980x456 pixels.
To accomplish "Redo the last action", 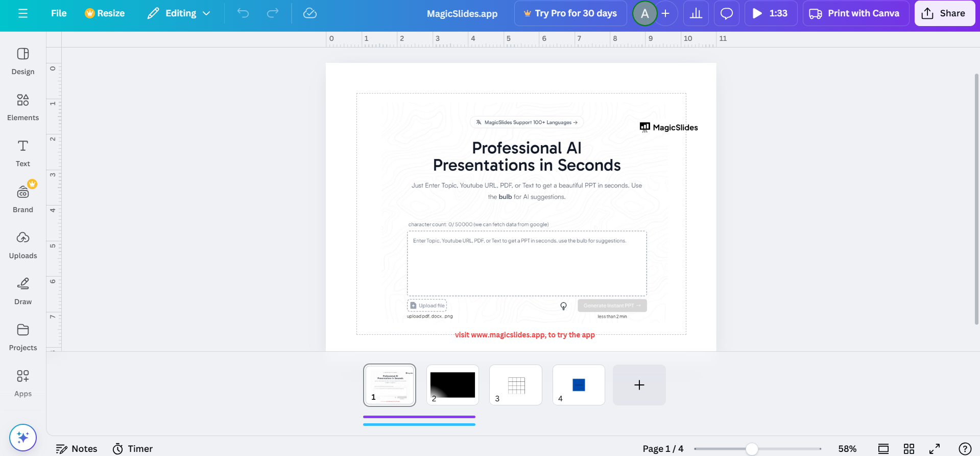I will click(x=273, y=13).
